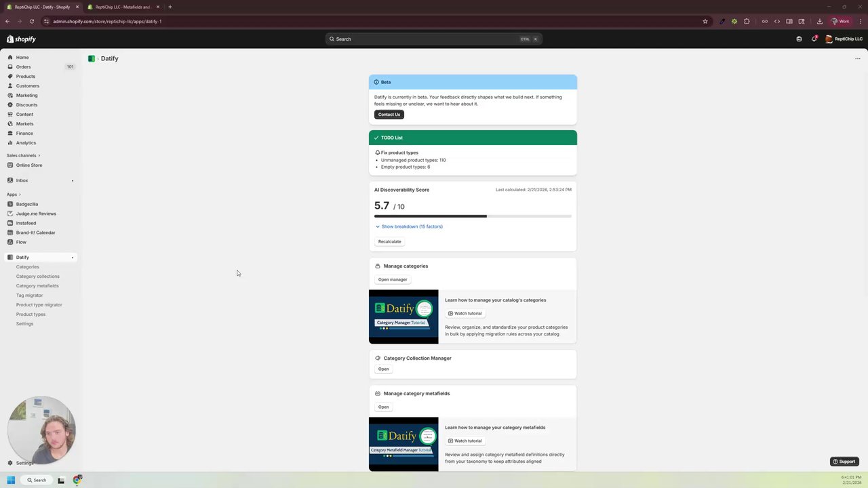Open Tag migrator under Datify
Image resolution: width=868 pixels, height=488 pixels.
29,296
